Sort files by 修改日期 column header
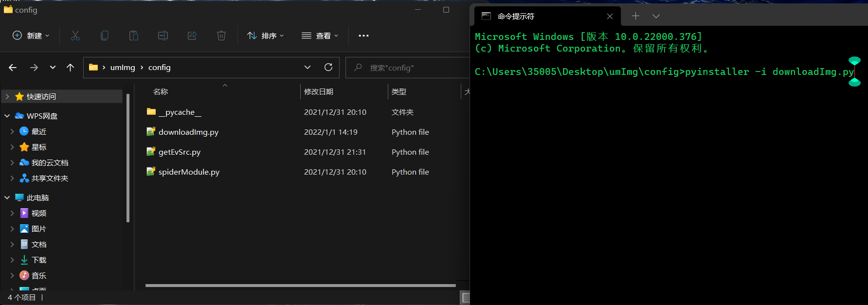The image size is (868, 305). [319, 91]
